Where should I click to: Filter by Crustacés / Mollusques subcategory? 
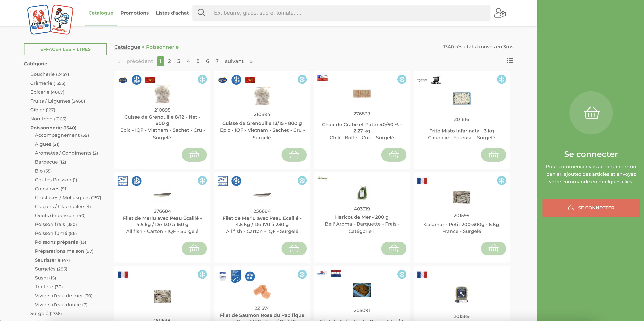click(x=68, y=198)
